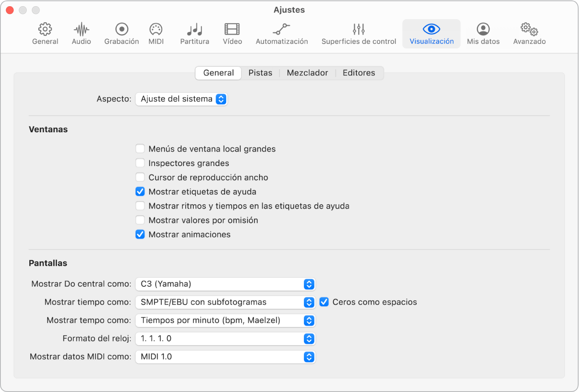This screenshot has width=579, height=392.
Task: Open the MIDI settings pane
Action: (156, 34)
